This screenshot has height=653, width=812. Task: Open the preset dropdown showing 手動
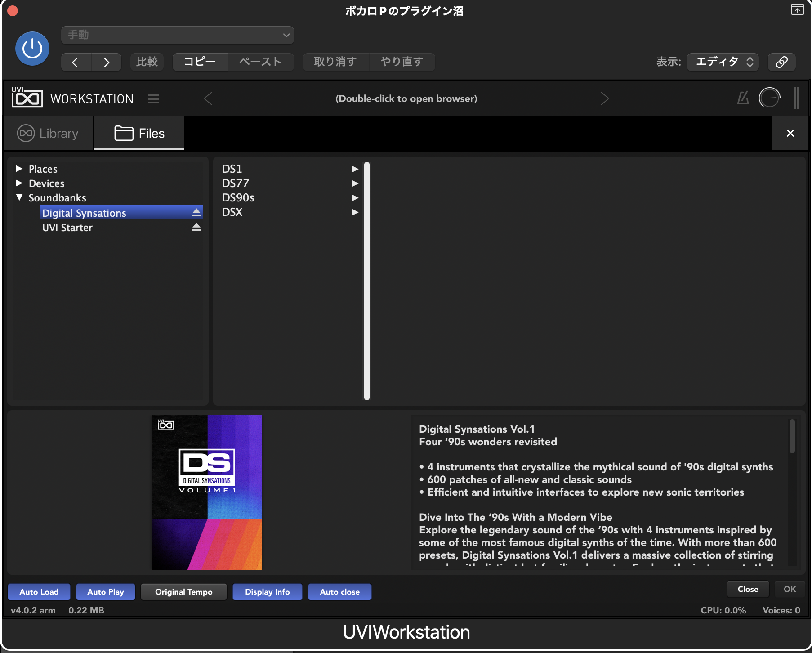[178, 35]
